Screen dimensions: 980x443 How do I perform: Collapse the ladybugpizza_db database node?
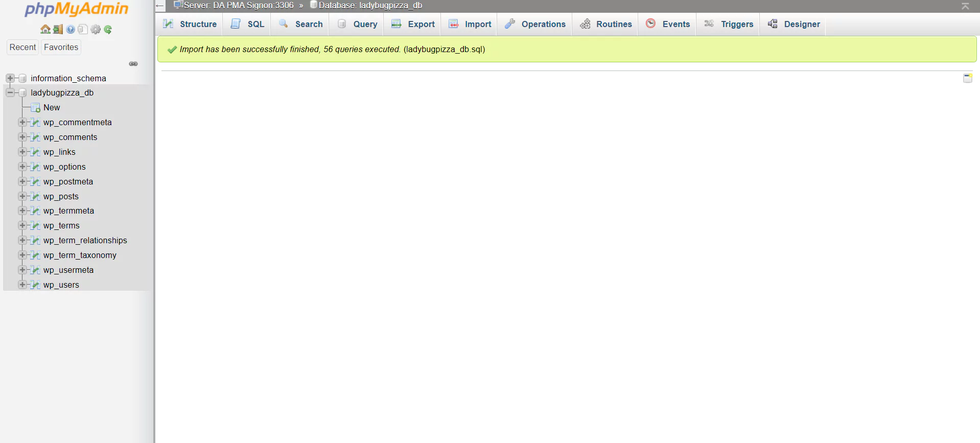pos(10,92)
